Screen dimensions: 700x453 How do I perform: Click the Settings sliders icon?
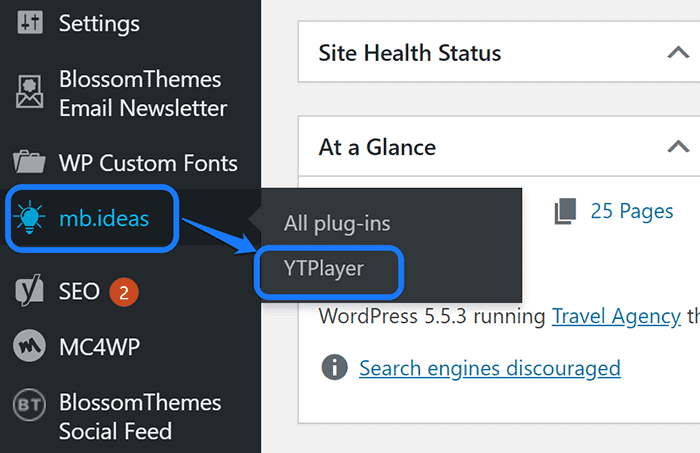(27, 22)
